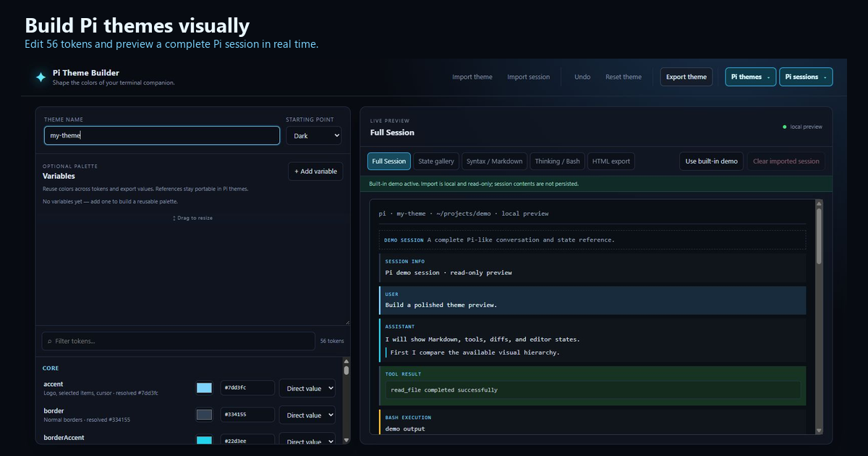Click the TOOL RESULT block

(592, 386)
